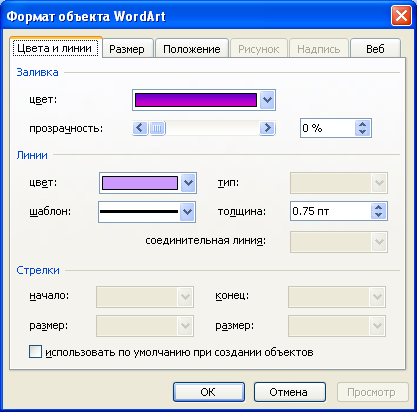
Task: Open the конец arrow style dropdown
Action: click(x=337, y=297)
